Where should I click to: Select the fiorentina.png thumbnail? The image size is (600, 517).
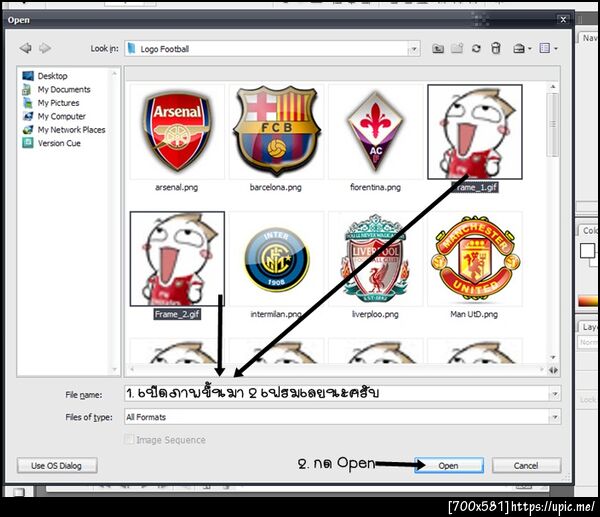pyautogui.click(x=375, y=132)
